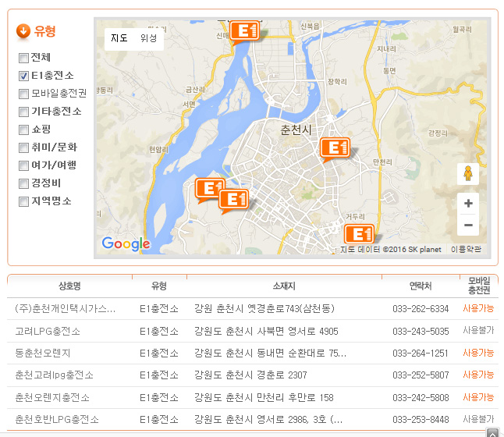Open 고려LPG충전소 station entry
The width and height of the screenshot is (504, 437).
point(48,331)
